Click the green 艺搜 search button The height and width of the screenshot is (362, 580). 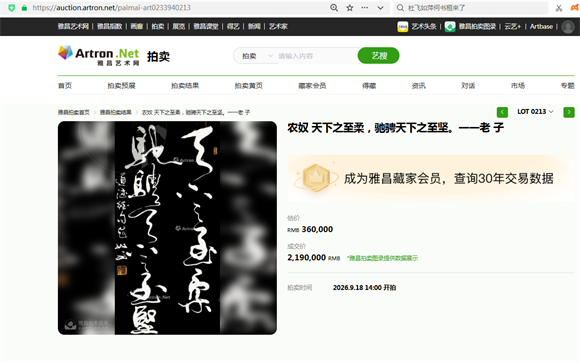378,55
